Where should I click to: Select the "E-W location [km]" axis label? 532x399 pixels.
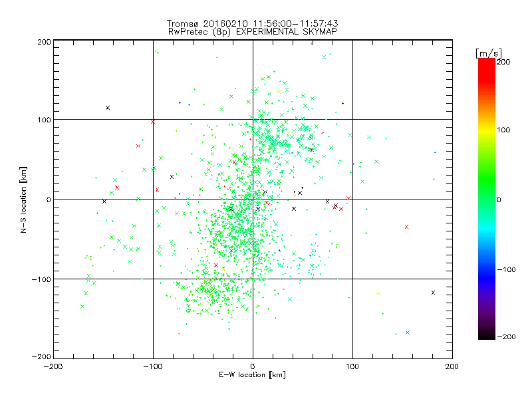click(252, 375)
